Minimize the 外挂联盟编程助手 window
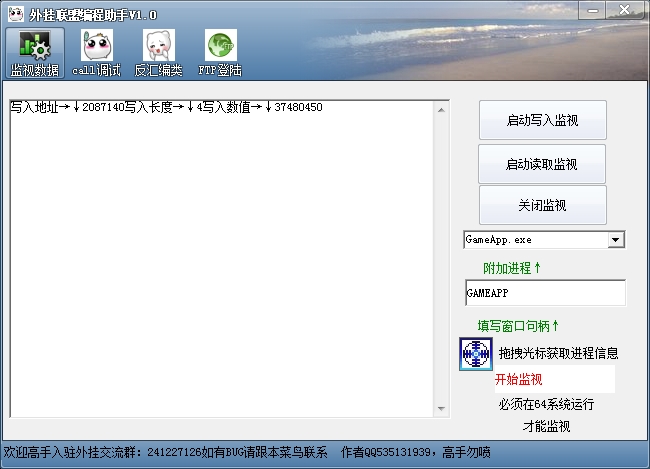The image size is (650, 469). tap(592, 10)
